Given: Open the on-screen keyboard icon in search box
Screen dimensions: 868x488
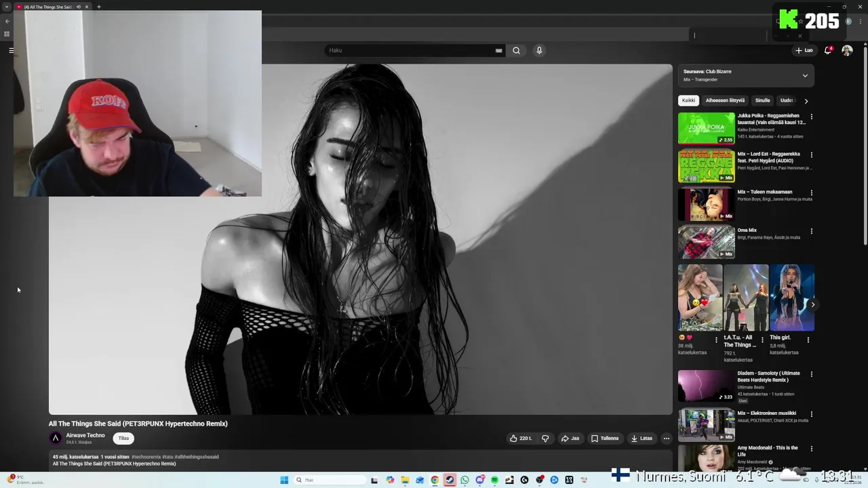Looking at the screenshot, I should [x=499, y=50].
